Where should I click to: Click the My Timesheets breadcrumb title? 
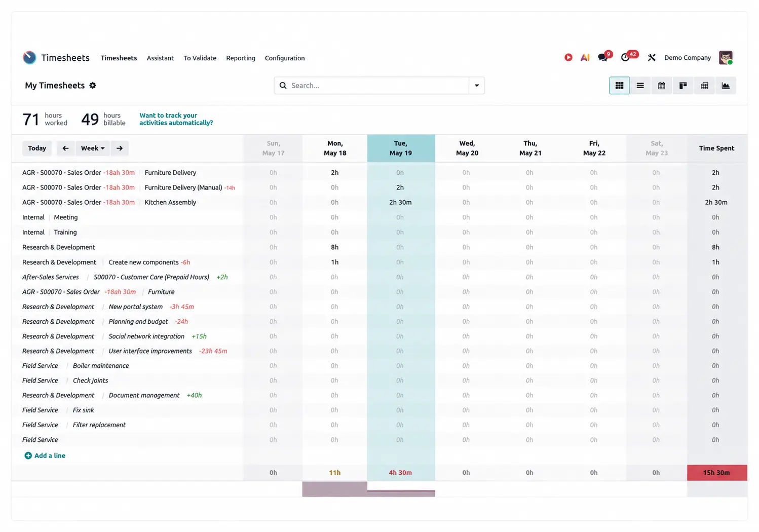tap(55, 85)
